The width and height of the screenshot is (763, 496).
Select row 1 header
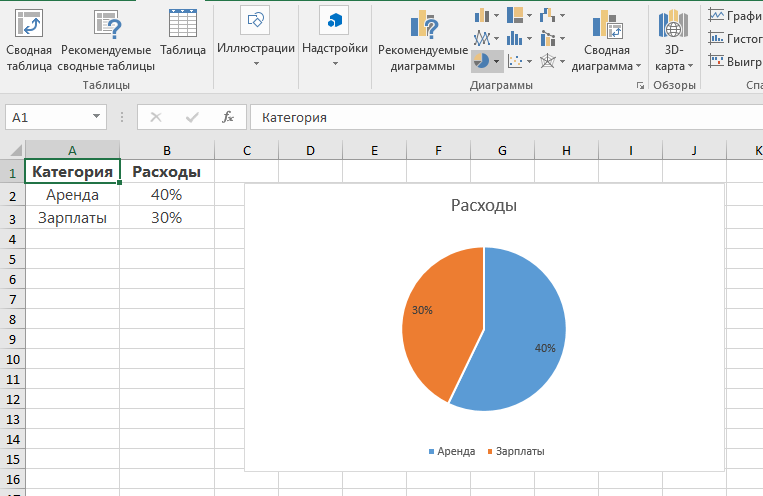pyautogui.click(x=13, y=172)
